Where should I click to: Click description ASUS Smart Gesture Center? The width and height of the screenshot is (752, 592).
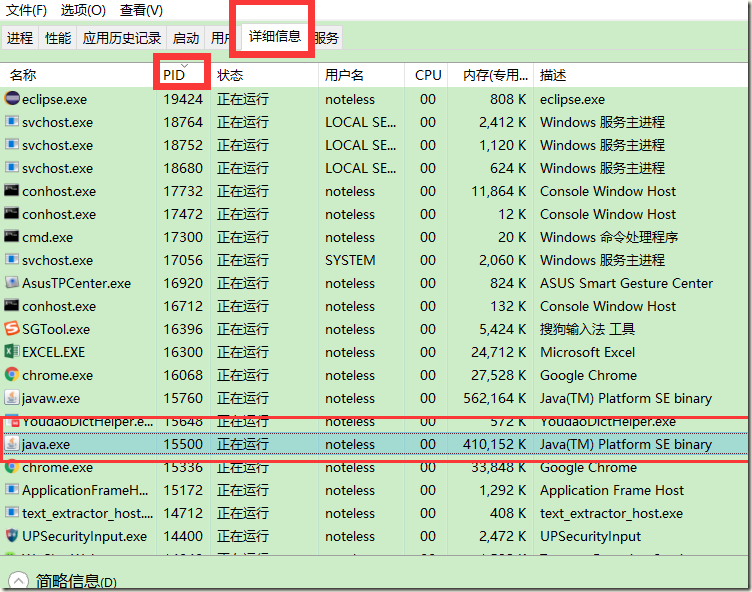tap(626, 283)
